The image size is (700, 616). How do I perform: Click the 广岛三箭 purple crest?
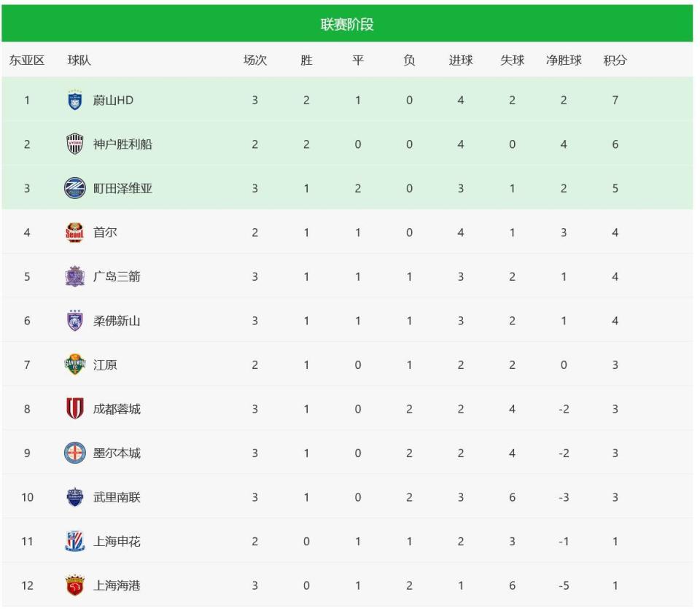click(x=75, y=277)
